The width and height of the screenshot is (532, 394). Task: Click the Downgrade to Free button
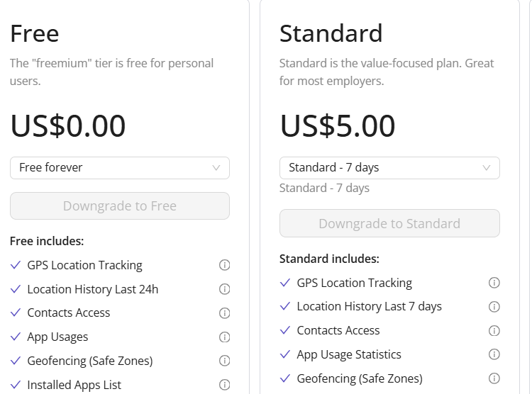[x=120, y=206]
